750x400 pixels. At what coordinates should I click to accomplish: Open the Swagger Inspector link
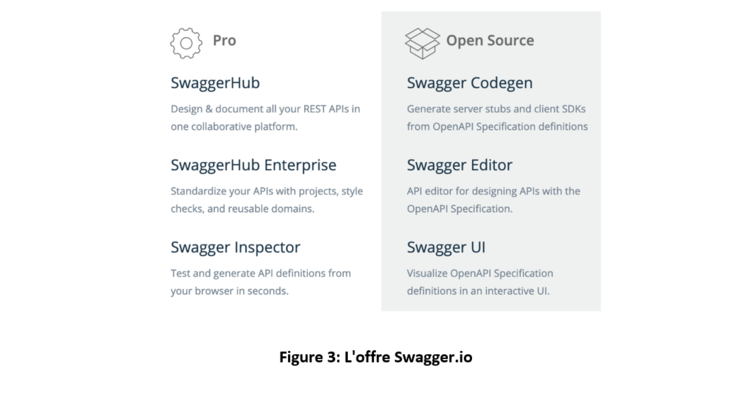[235, 247]
